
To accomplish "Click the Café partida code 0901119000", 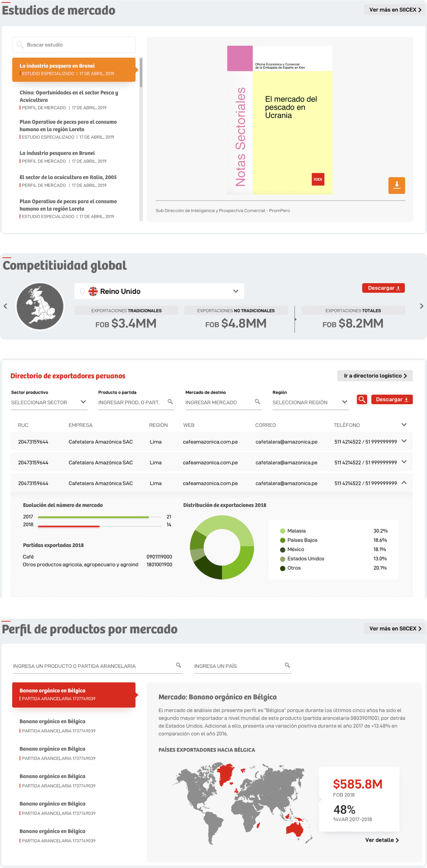I will [159, 557].
